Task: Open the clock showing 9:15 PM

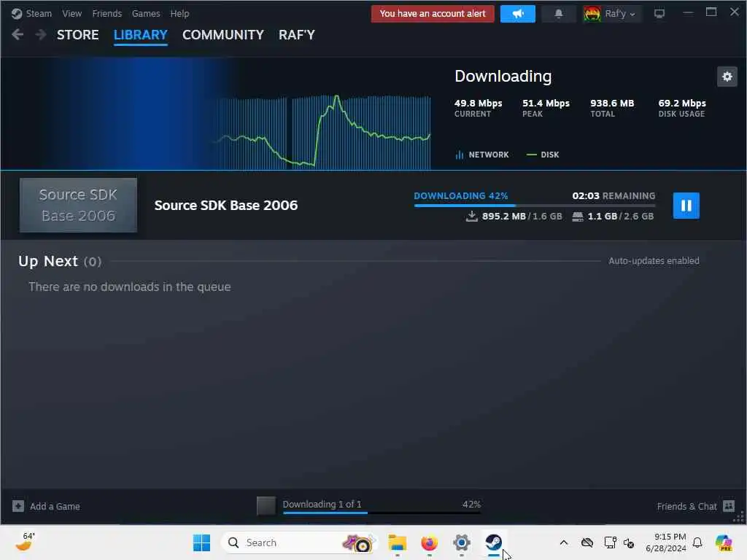Action: click(666, 542)
